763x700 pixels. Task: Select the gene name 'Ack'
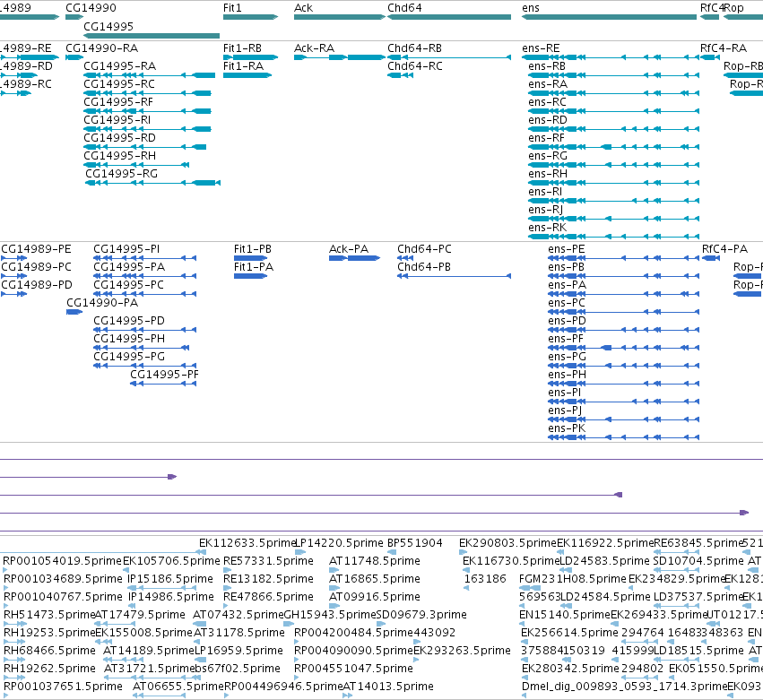304,8
